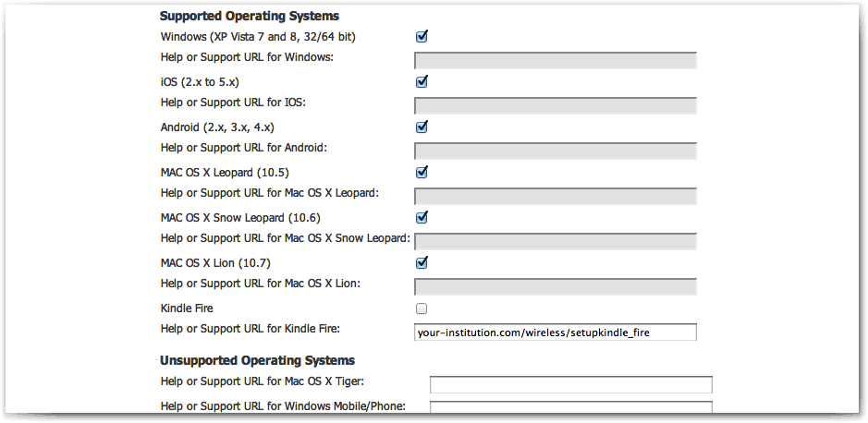This screenshot has width=868, height=423.
Task: Click the Windows Help or Support URL field
Action: coord(556,60)
